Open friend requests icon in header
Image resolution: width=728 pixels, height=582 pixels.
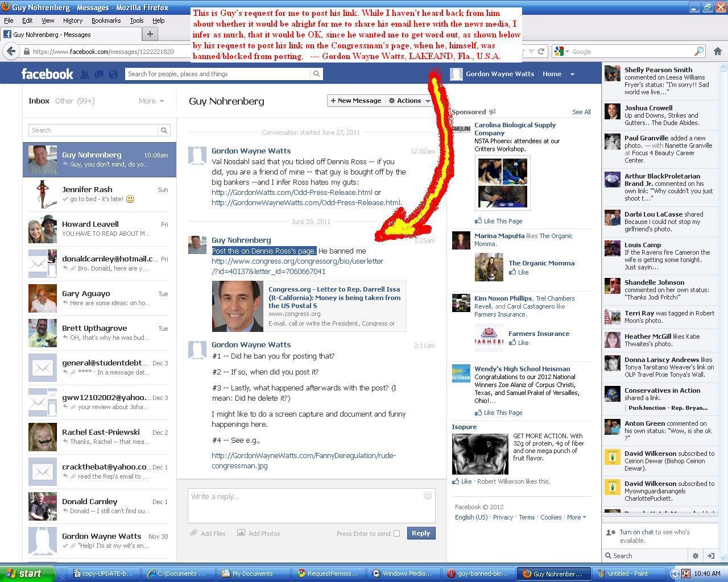[84, 74]
